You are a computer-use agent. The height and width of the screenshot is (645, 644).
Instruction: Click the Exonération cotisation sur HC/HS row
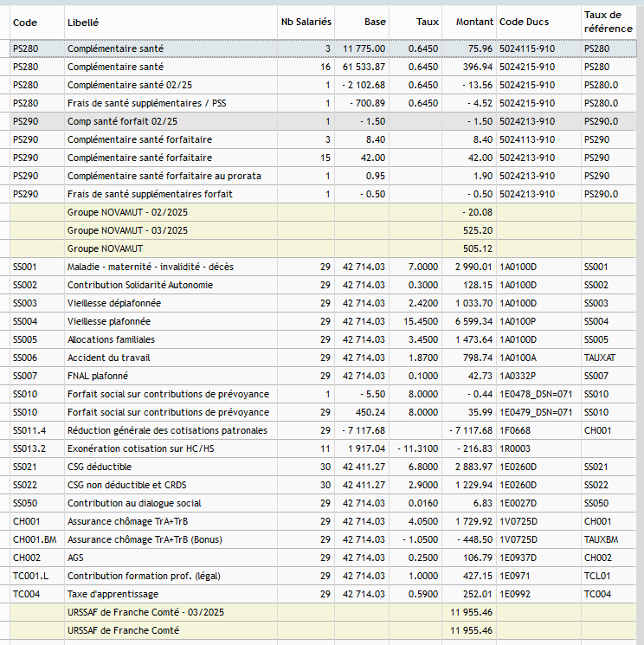[323, 448]
